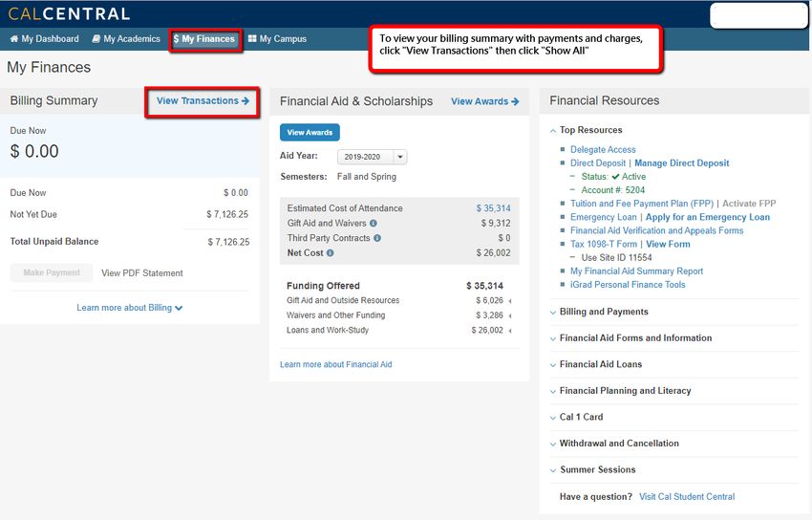Click Use Site ID 11554 text

616,257
